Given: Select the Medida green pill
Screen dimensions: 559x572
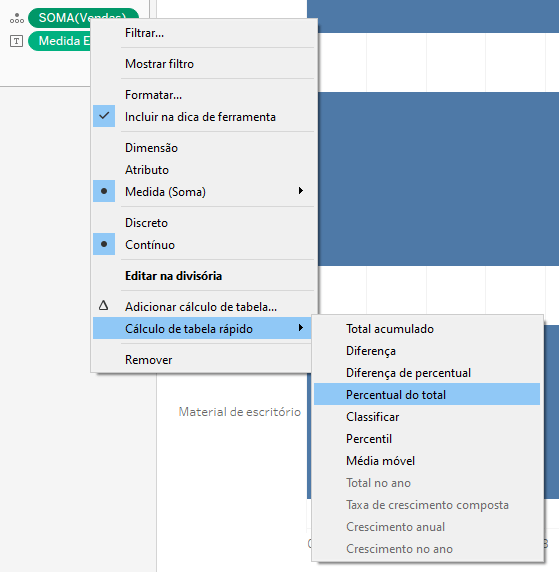Looking at the screenshot, I should click(x=60, y=41).
